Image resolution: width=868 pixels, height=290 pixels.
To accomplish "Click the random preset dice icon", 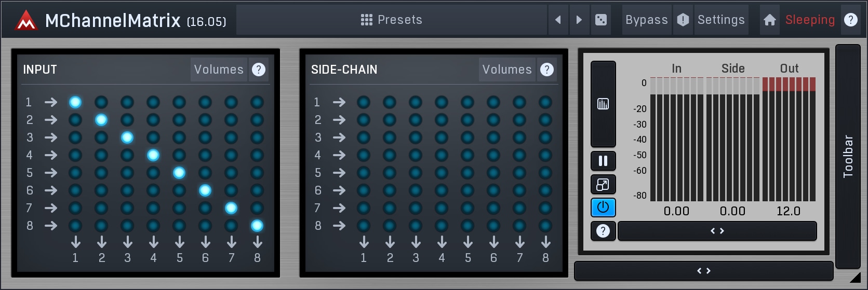I will coord(600,20).
